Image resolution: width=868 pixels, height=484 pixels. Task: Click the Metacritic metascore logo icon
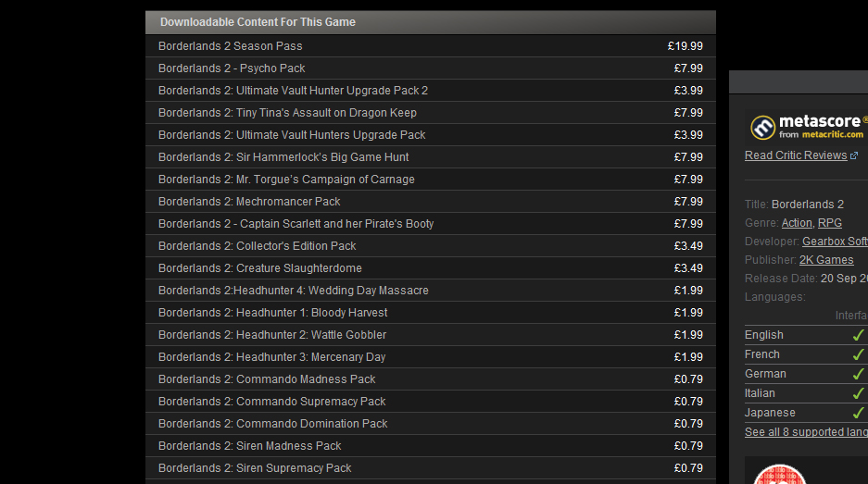coord(761,127)
